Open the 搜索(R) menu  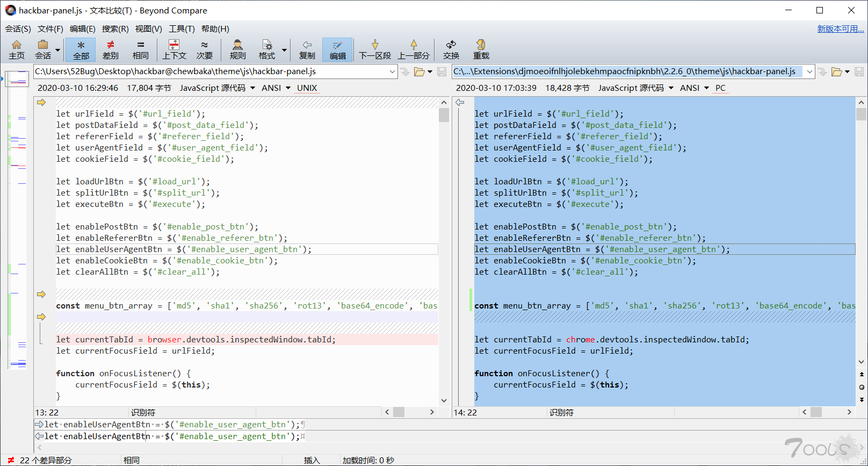[115, 29]
